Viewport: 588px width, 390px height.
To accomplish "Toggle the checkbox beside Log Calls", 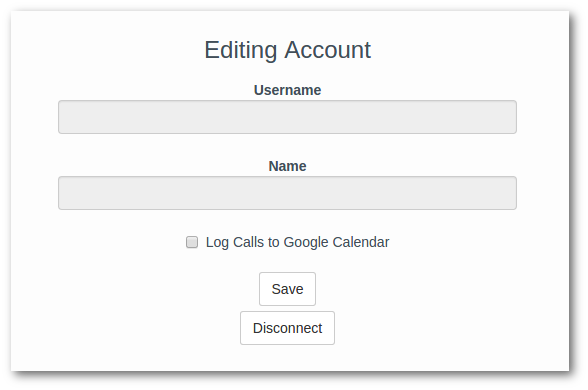I will point(192,242).
